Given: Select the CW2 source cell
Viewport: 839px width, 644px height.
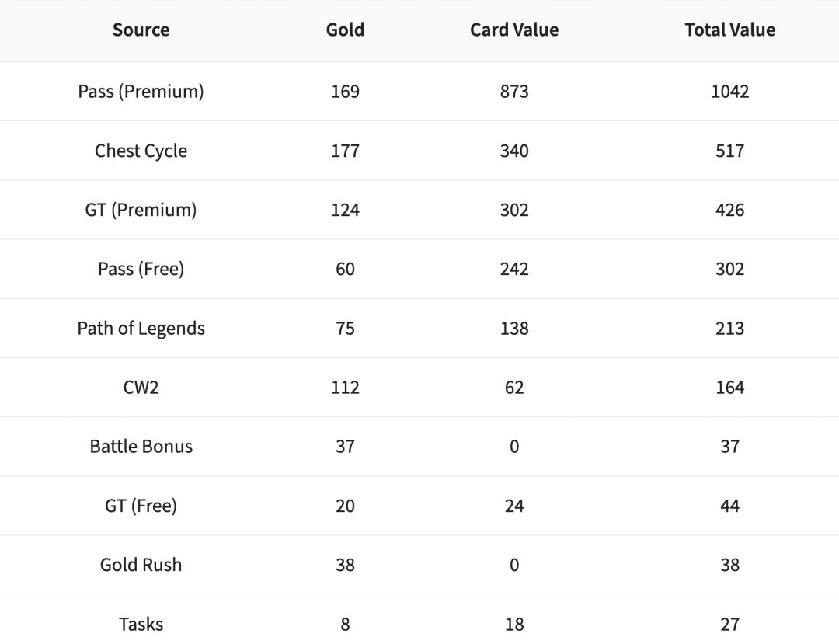Looking at the screenshot, I should [x=141, y=388].
